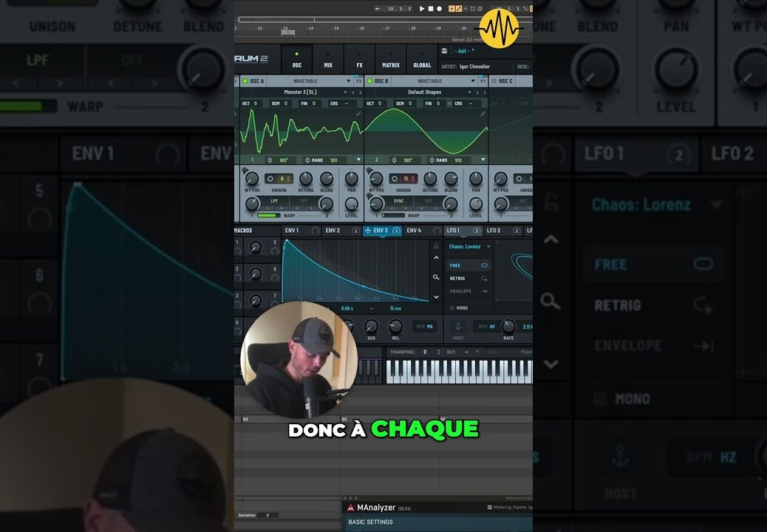
Task: Click the F1 filter routing button on OSC A
Action: (x=358, y=81)
